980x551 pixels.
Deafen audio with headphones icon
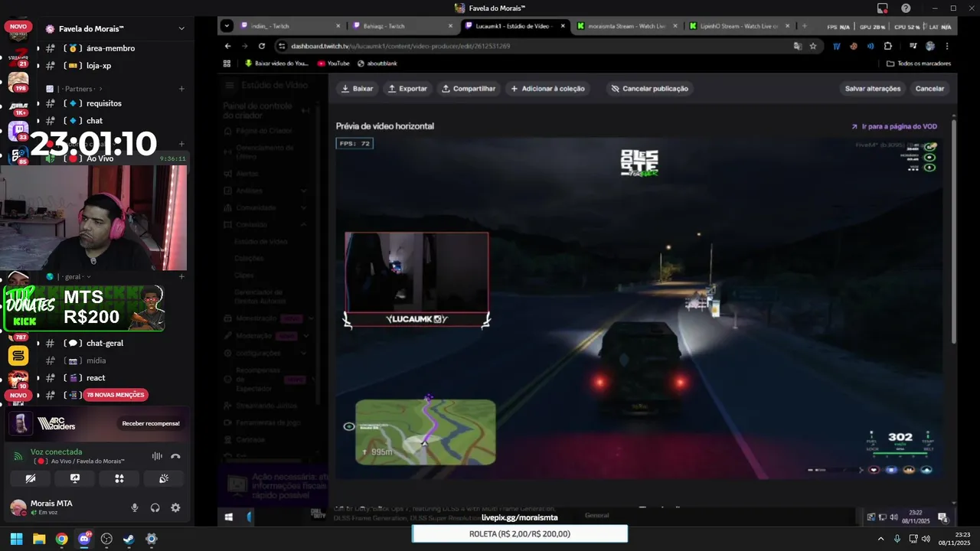[x=155, y=507]
